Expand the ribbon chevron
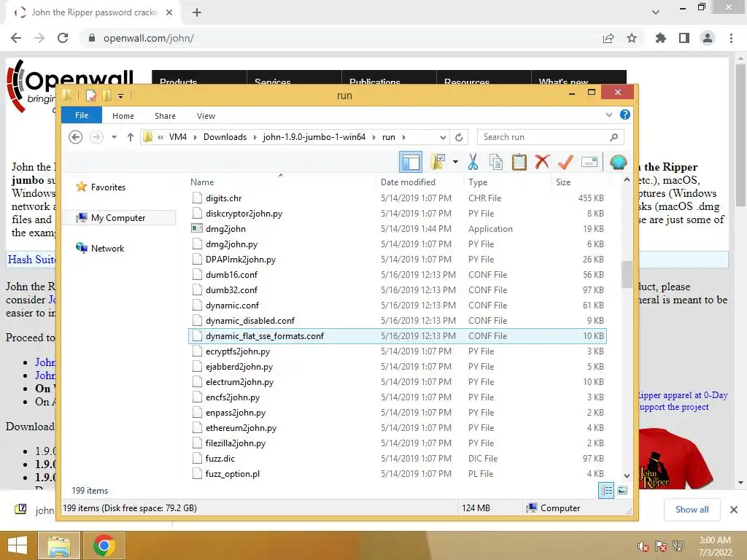 (609, 114)
